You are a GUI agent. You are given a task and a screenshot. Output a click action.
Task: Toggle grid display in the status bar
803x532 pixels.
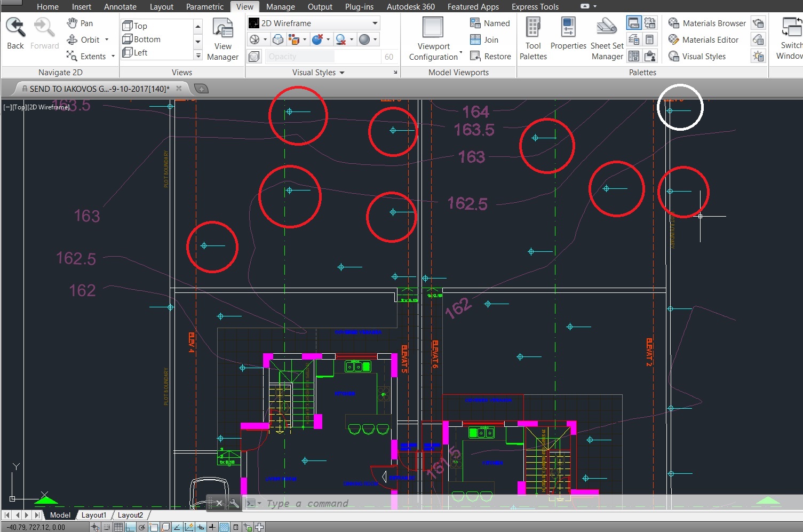pos(117,527)
